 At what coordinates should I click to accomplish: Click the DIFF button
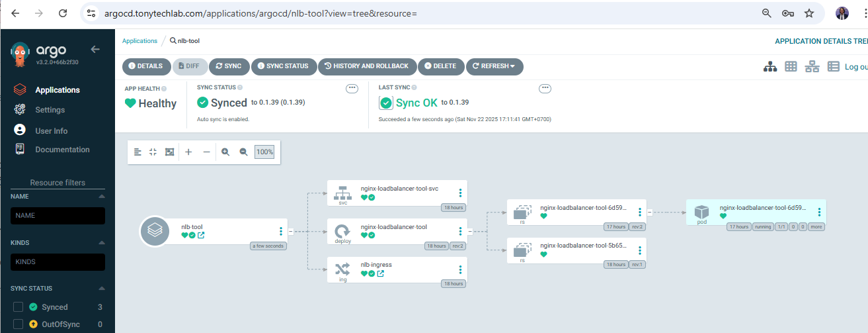tap(190, 66)
